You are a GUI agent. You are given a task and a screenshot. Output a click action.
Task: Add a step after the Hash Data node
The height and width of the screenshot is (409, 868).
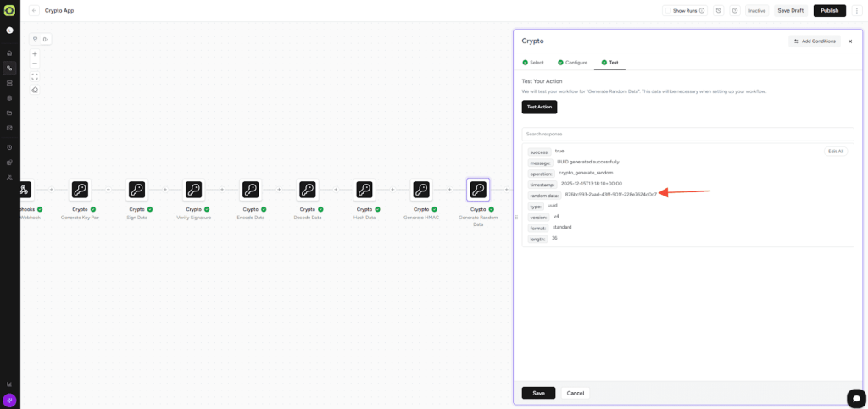tap(392, 190)
